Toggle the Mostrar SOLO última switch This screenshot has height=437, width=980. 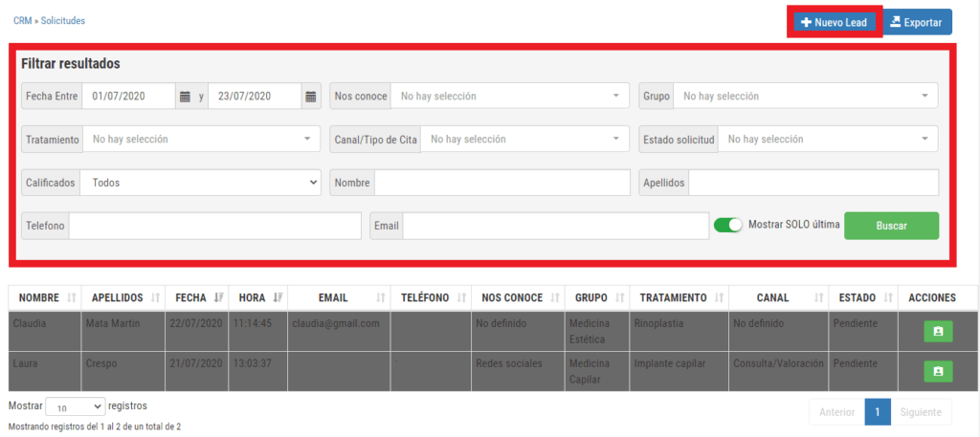728,226
